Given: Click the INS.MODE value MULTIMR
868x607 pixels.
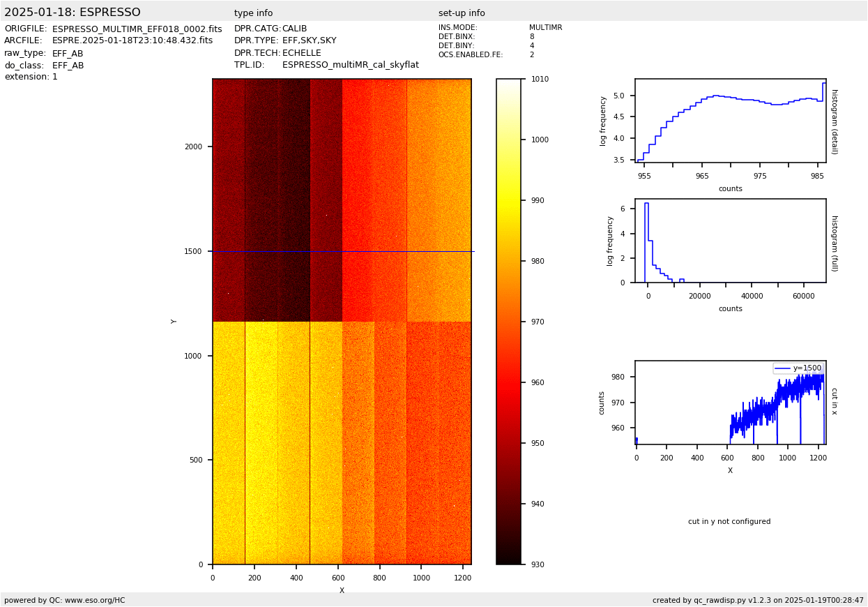Looking at the screenshot, I should pyautogui.click(x=545, y=28).
